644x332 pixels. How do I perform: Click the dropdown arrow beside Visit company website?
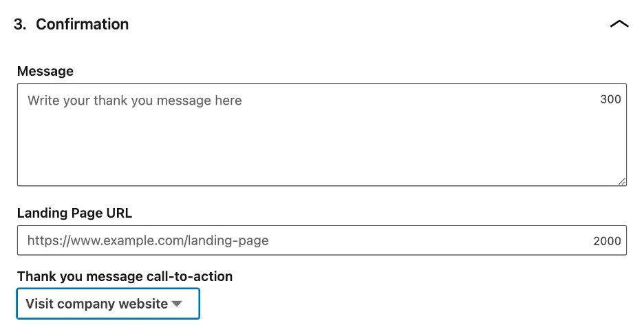pyautogui.click(x=177, y=304)
